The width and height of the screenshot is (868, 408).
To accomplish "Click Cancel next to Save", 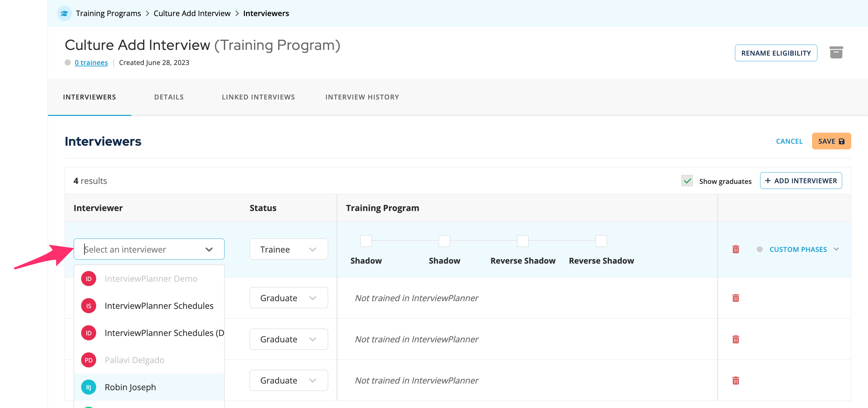I will click(x=789, y=141).
